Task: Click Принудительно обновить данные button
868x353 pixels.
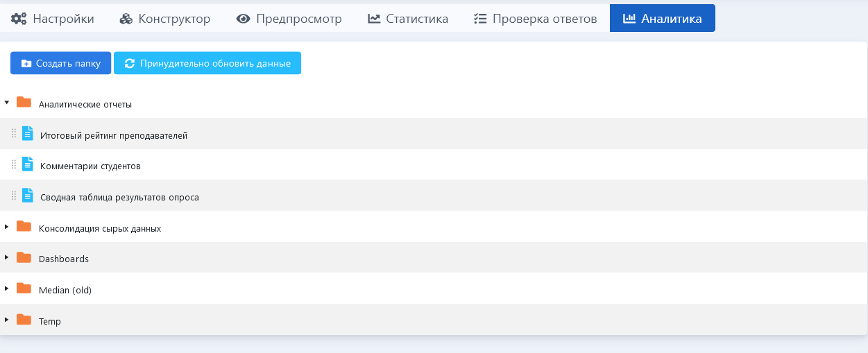Action: point(207,63)
